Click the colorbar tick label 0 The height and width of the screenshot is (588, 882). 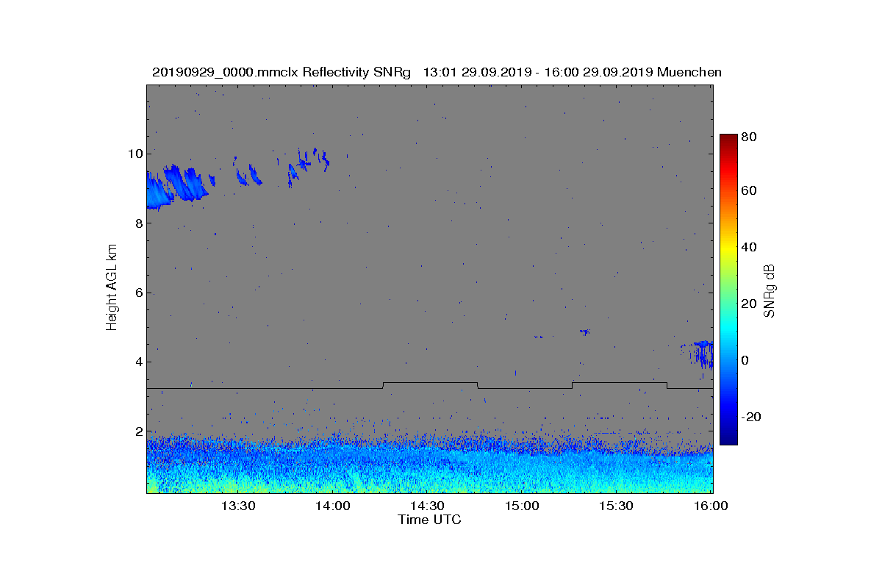[x=746, y=361]
